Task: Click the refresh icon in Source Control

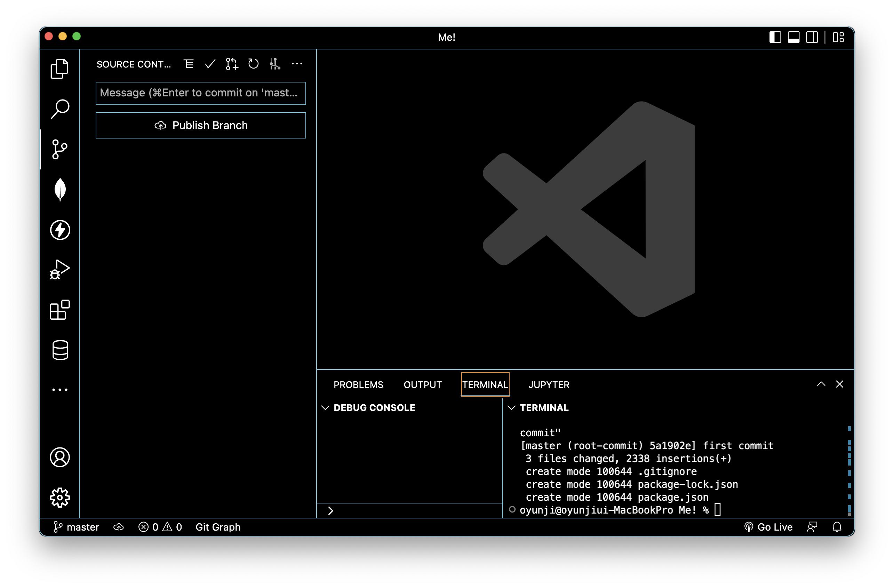Action: coord(254,64)
